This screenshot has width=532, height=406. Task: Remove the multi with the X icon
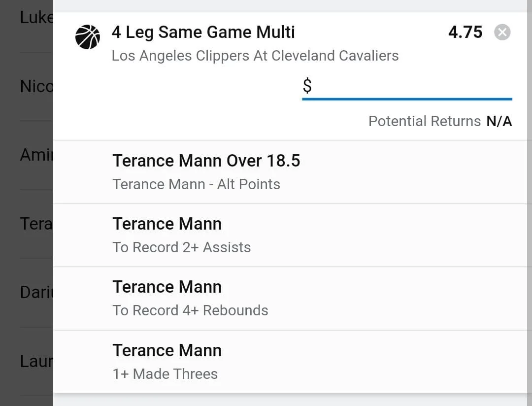502,33
